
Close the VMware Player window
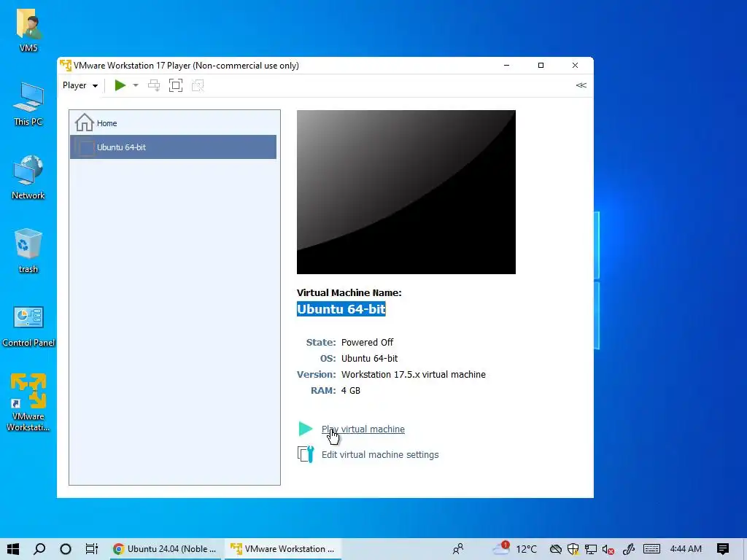click(575, 65)
